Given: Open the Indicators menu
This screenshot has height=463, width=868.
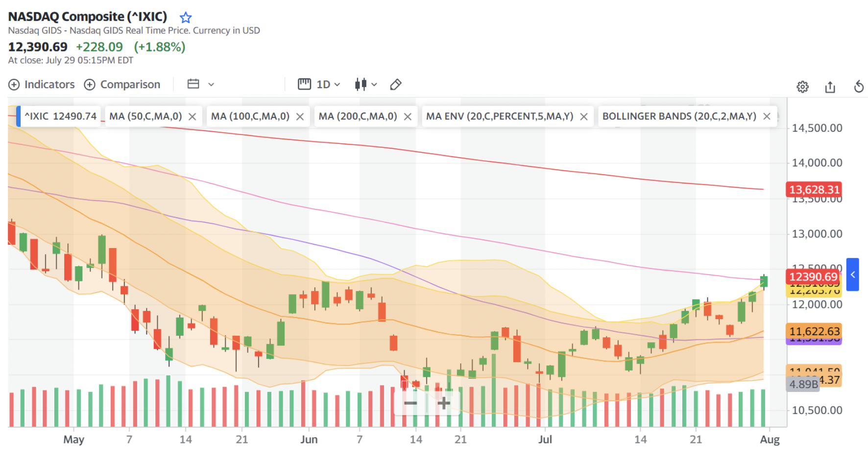Looking at the screenshot, I should coord(42,85).
